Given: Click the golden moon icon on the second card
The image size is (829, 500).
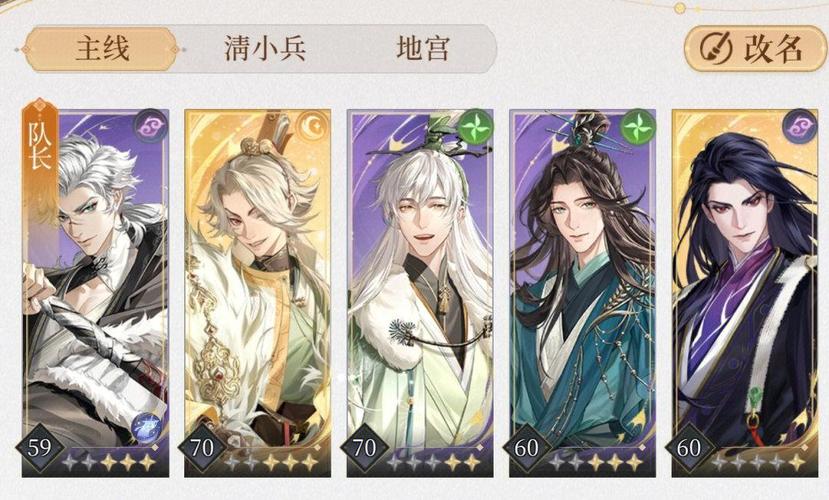Looking at the screenshot, I should pos(314,126).
